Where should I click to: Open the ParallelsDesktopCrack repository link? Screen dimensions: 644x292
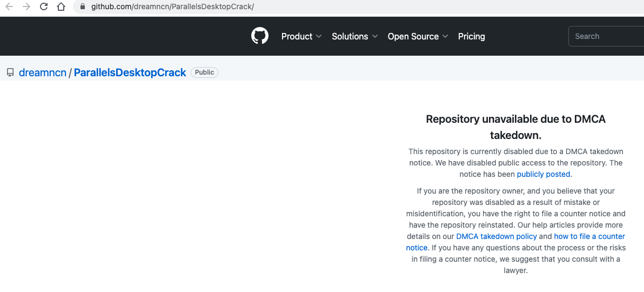130,72
